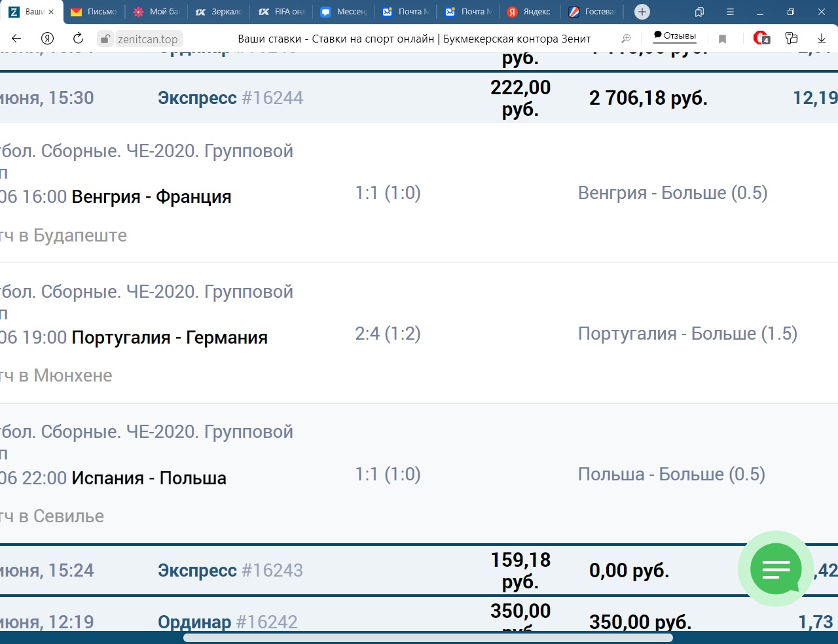This screenshot has height=644, width=838.
Task: Switch to the Яндекс tab
Action: pos(530,12)
